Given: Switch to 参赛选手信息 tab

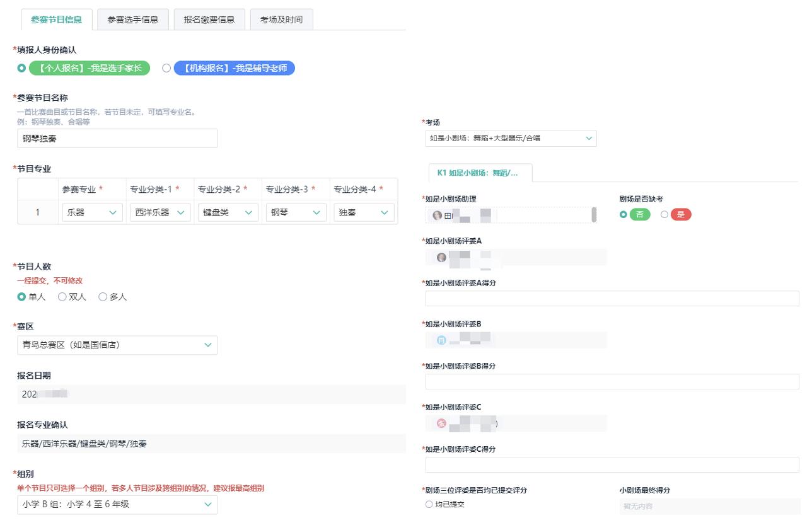Looking at the screenshot, I should (x=133, y=20).
